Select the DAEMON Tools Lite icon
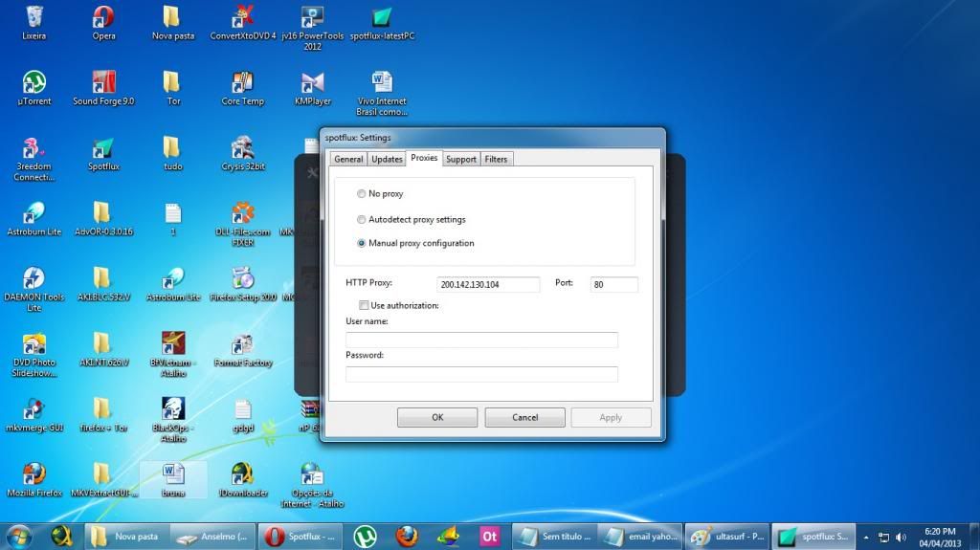The height and width of the screenshot is (550, 980). (x=33, y=289)
